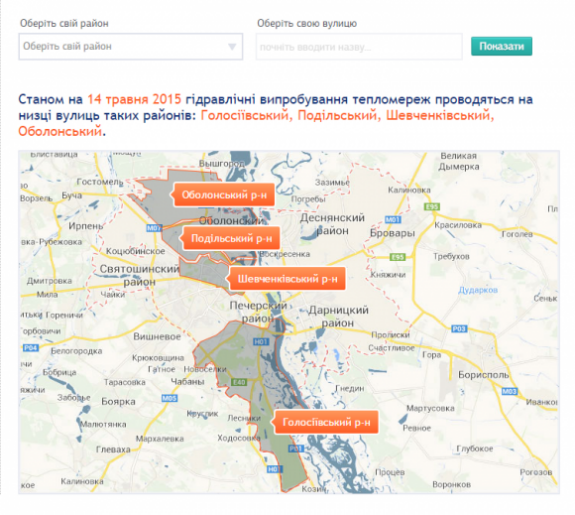Click 'Дарницкий район' label on map
This screenshot has width=575, height=515.
click(x=338, y=317)
